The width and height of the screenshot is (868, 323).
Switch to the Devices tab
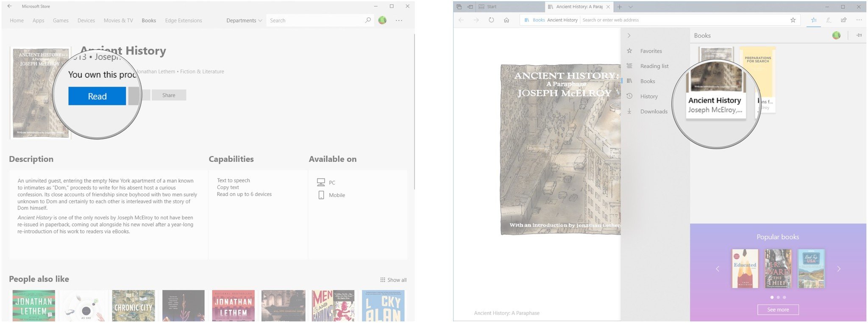tap(86, 20)
